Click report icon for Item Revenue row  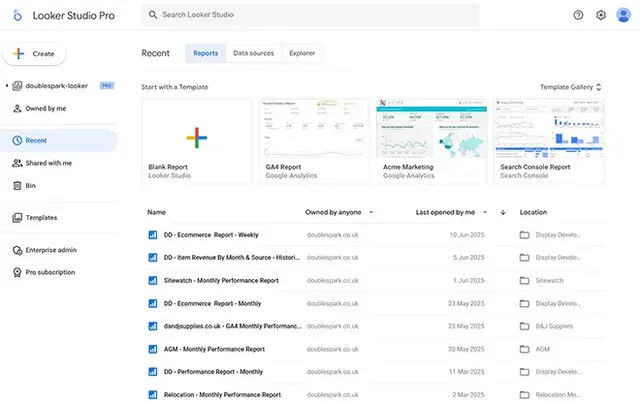point(153,257)
